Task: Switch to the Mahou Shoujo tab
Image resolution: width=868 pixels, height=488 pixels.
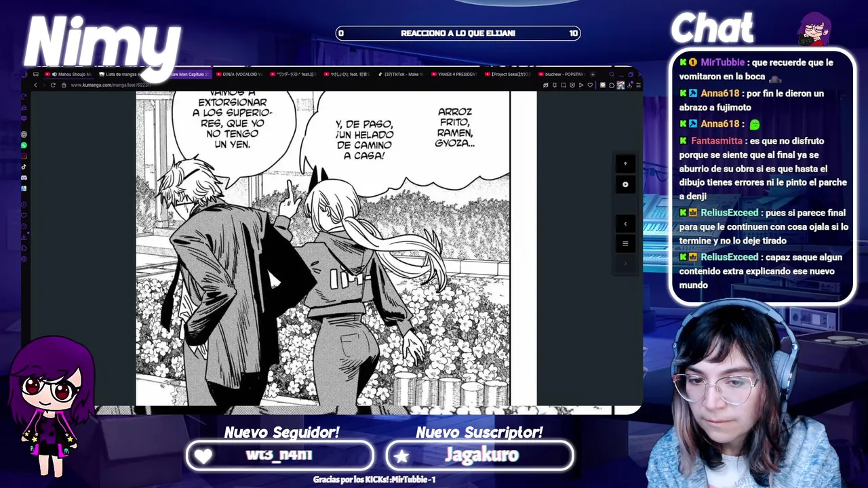Action: pos(68,74)
